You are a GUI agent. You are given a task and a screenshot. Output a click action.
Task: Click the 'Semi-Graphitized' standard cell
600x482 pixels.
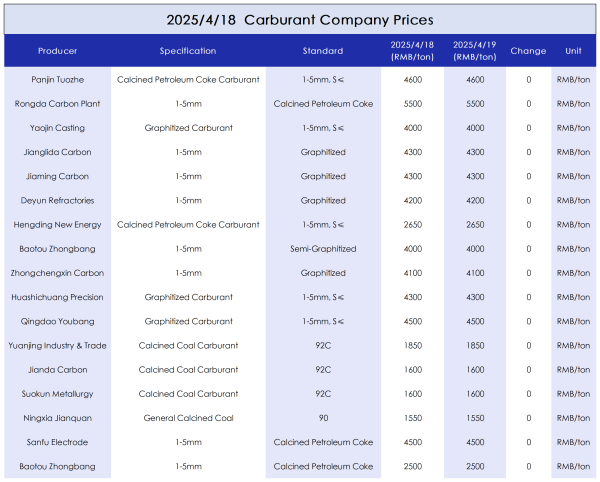click(323, 249)
